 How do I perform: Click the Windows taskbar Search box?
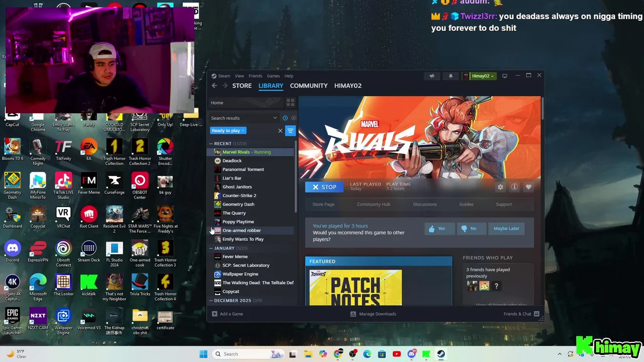[x=248, y=354]
